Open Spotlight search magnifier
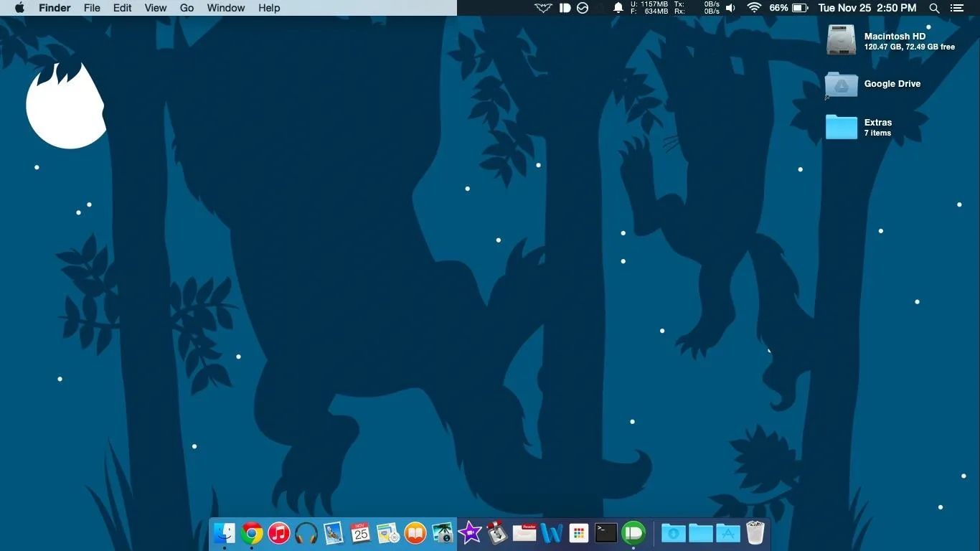Viewport: 980px width, 551px height. click(x=934, y=8)
